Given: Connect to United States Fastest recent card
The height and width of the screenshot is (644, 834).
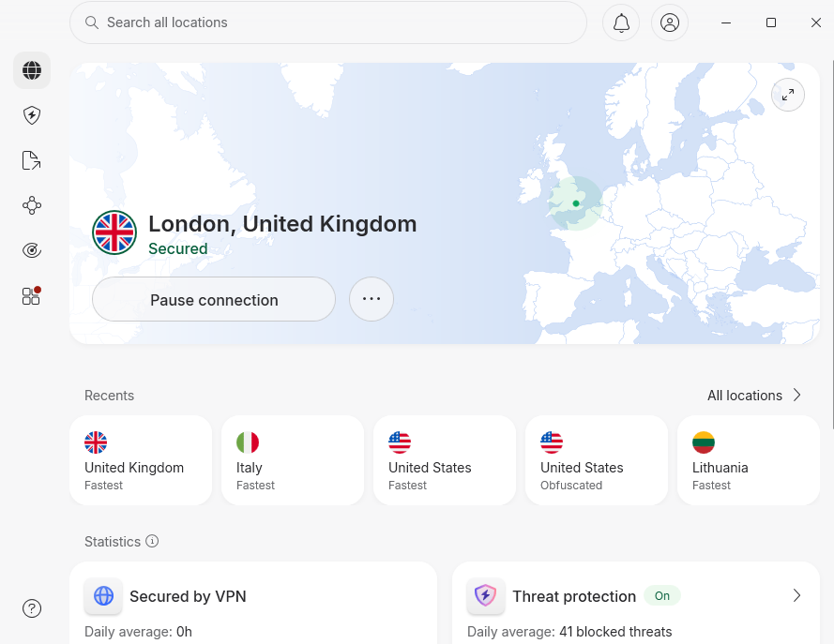Looking at the screenshot, I should [445, 460].
